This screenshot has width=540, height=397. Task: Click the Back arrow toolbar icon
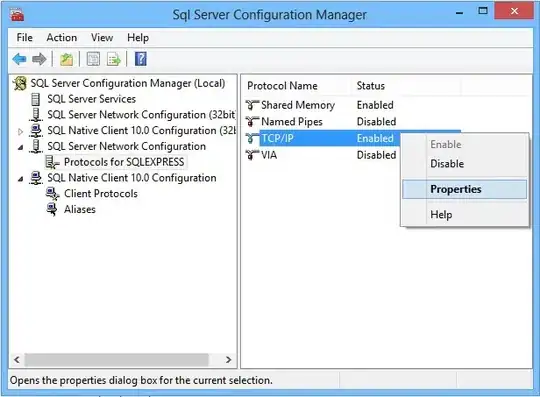coord(19,59)
